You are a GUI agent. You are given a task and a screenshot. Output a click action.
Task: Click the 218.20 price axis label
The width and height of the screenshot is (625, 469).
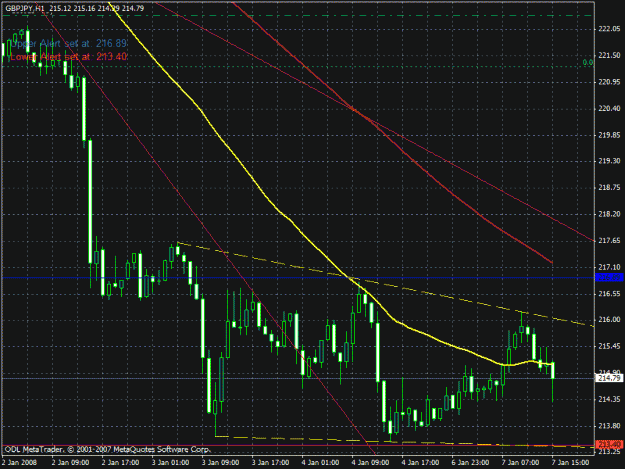coord(609,214)
